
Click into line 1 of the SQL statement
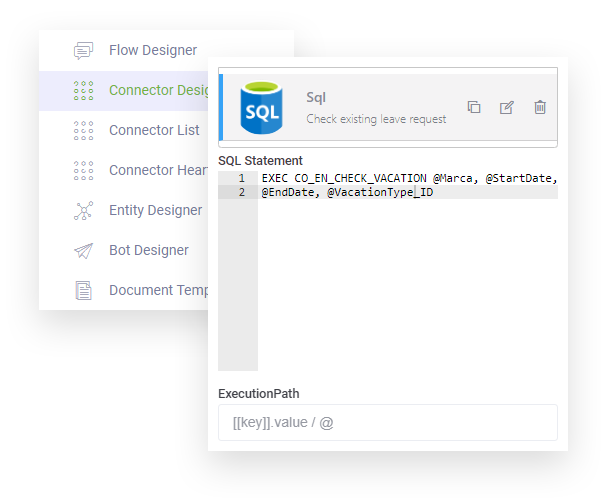409,178
